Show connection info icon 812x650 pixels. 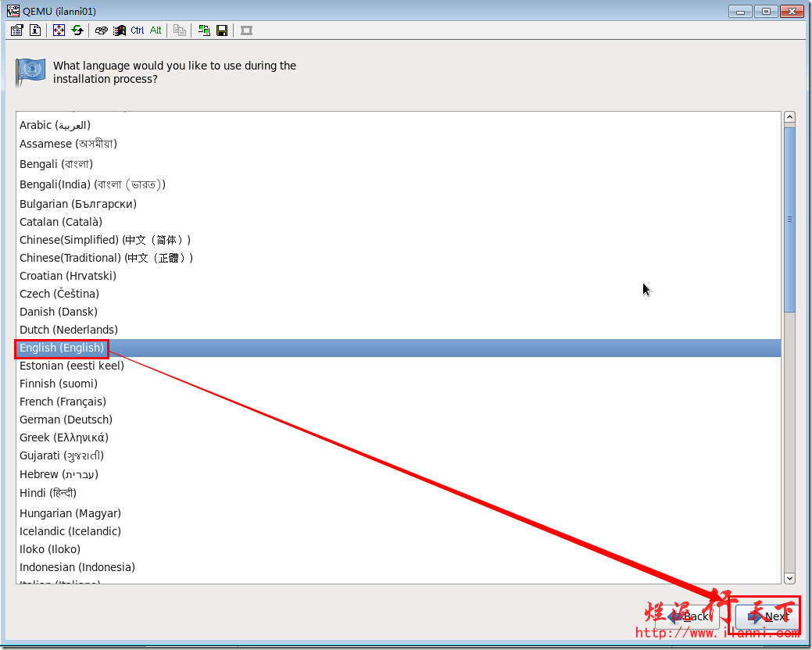click(35, 30)
